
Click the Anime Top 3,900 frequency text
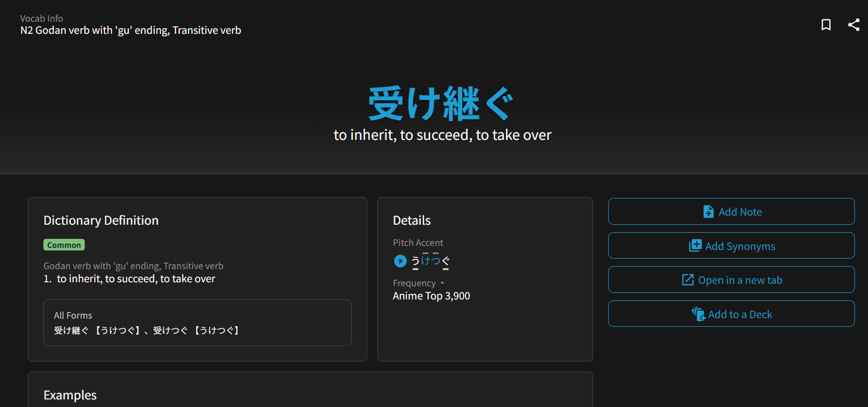tap(431, 296)
